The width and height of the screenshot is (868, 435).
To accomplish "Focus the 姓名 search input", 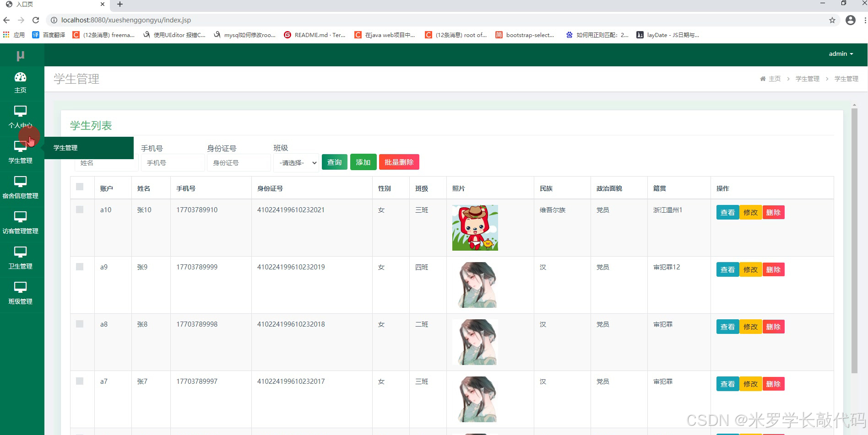I will point(106,163).
